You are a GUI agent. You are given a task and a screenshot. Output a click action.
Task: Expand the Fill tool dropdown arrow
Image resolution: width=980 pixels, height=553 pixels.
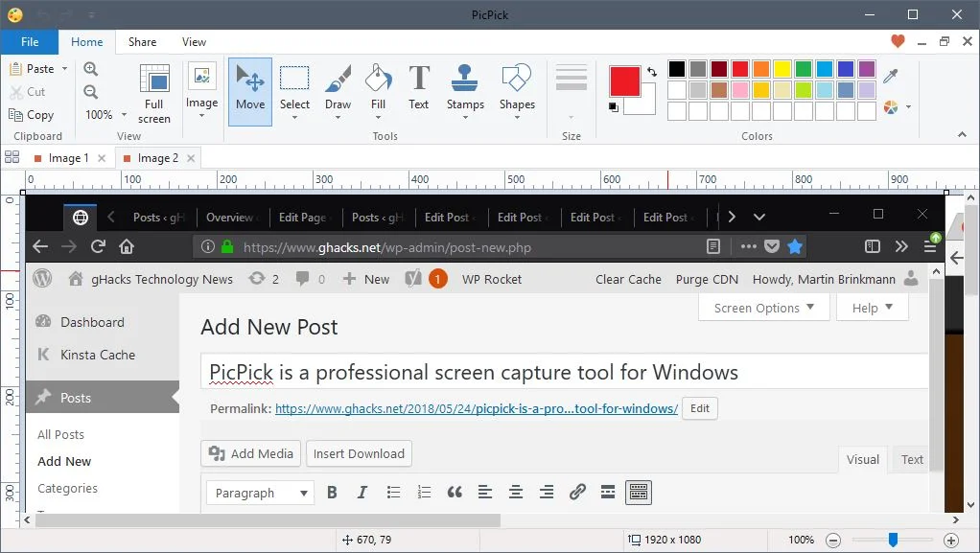[x=378, y=118]
